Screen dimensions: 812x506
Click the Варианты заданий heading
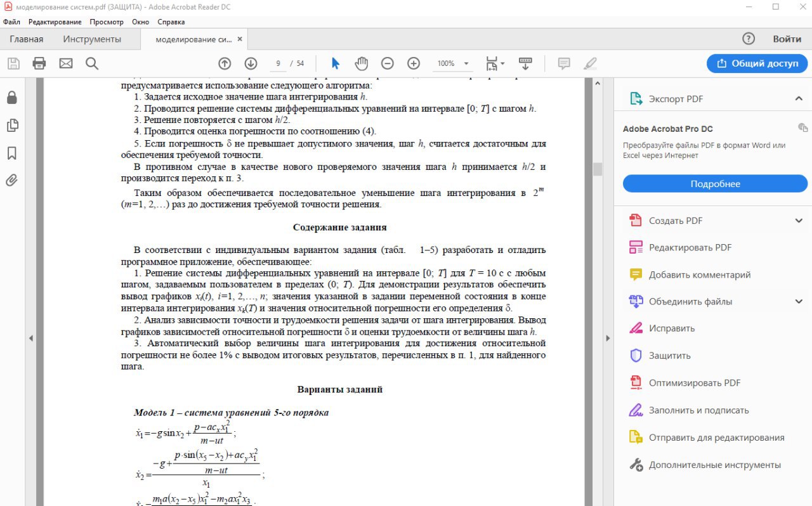pos(339,389)
